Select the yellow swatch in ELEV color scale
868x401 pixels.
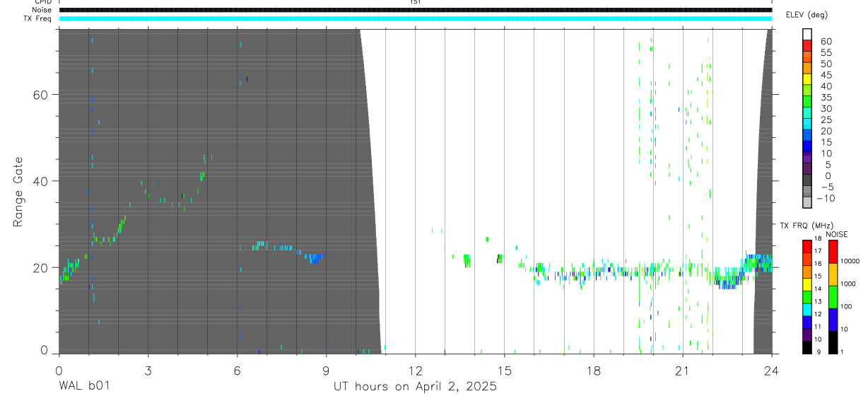[x=807, y=79]
